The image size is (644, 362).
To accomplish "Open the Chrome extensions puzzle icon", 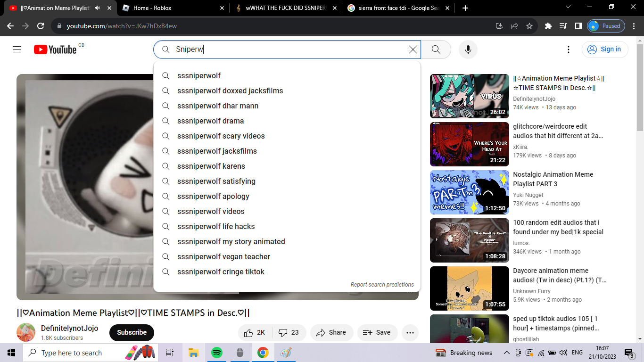I will pos(548,26).
